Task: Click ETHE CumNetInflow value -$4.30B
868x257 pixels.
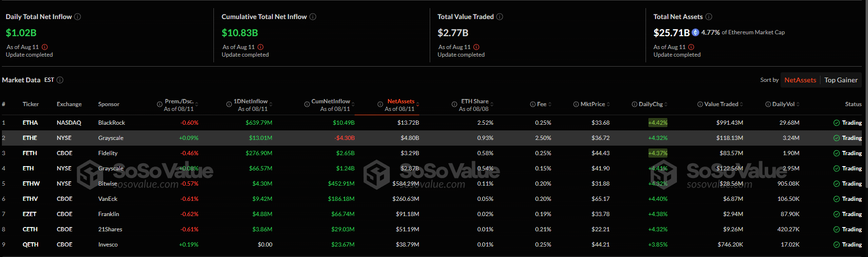Action: [345, 138]
